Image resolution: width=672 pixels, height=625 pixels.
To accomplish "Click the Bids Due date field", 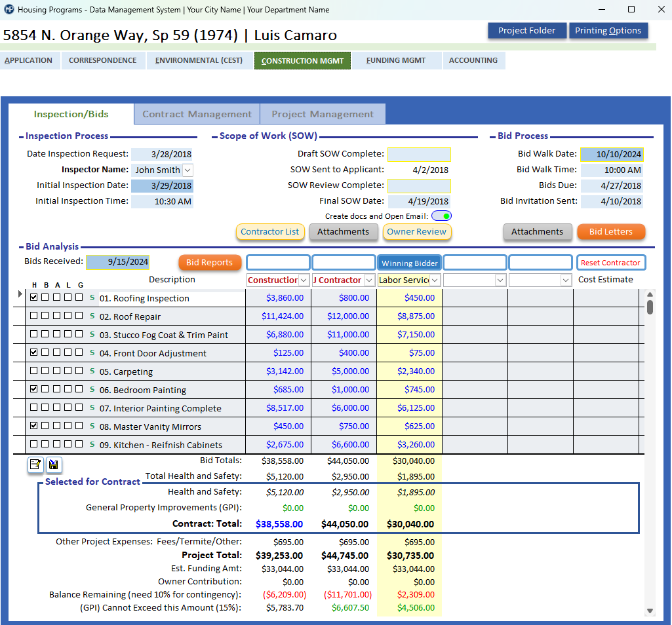I will [x=612, y=186].
